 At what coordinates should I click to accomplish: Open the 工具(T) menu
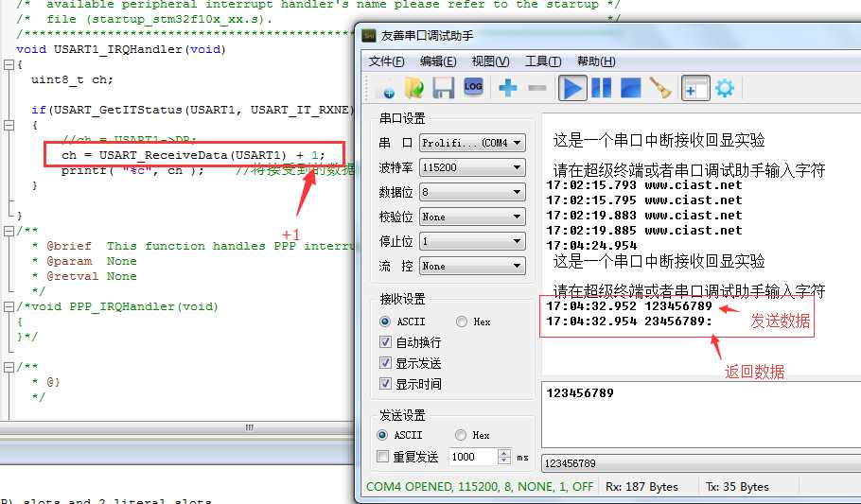click(542, 61)
